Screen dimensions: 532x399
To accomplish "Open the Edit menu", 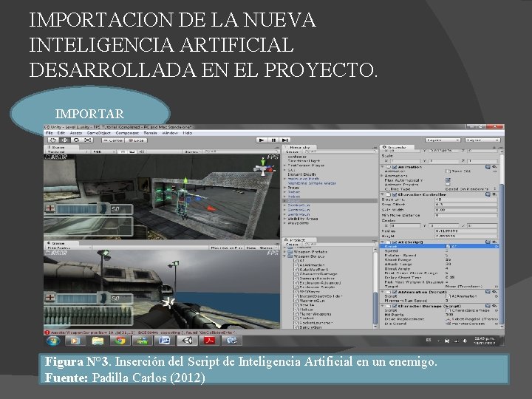I will click(x=61, y=133).
